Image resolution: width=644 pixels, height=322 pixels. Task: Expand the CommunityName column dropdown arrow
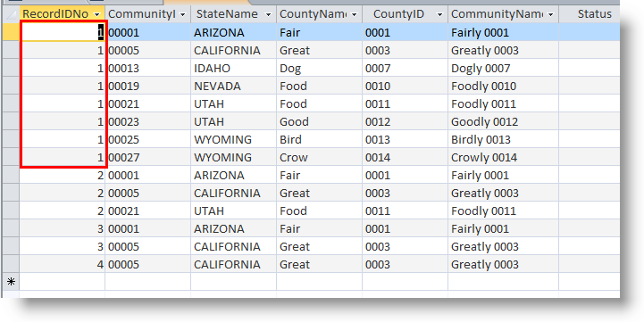point(551,14)
